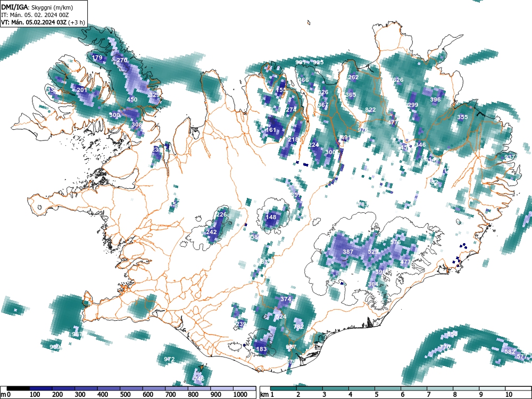
Task: Click the visibility value 308
Action: tap(137, 124)
